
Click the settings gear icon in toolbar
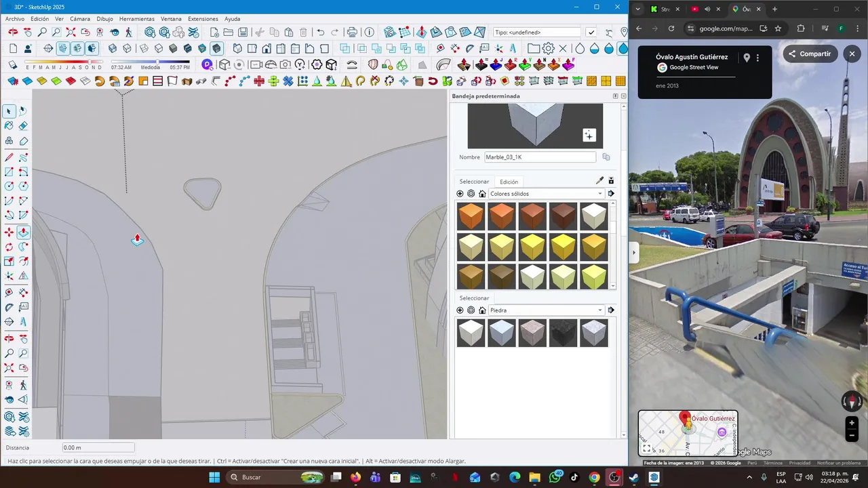coord(548,48)
